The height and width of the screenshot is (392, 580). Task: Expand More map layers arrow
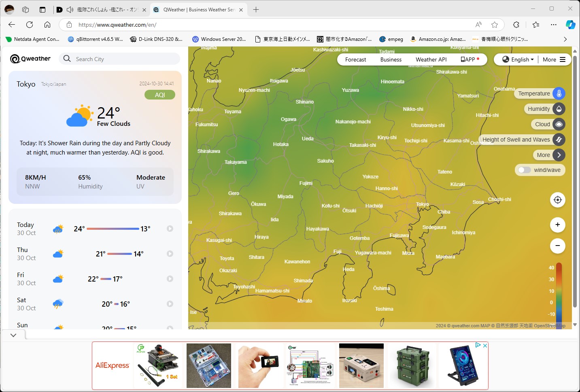point(559,155)
